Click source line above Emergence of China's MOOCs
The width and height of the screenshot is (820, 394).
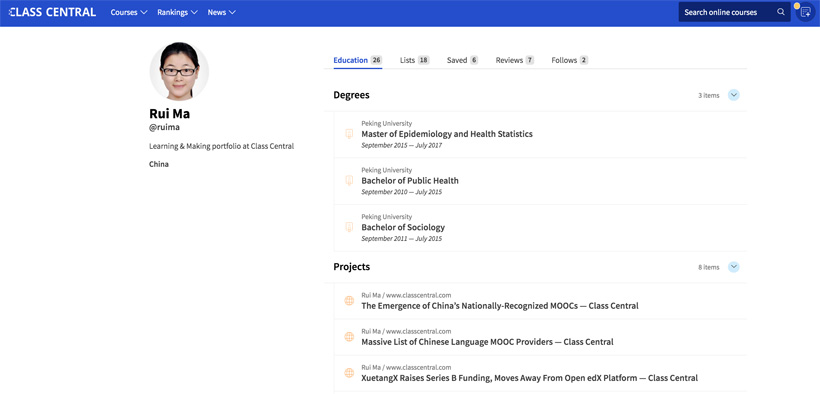[406, 295]
